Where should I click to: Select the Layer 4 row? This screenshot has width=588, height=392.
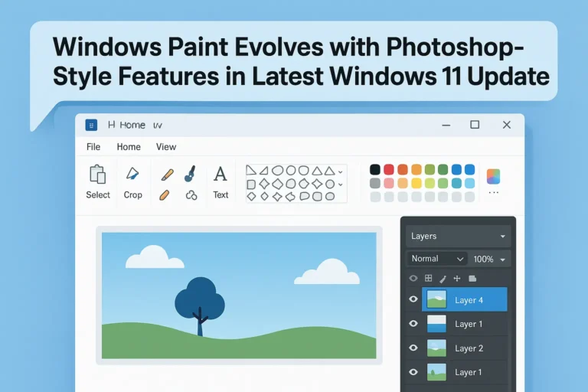(x=464, y=299)
